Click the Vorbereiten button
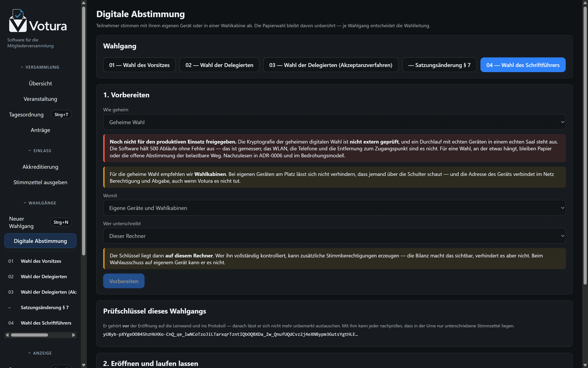Screen dimensions: 588x368 [124, 281]
